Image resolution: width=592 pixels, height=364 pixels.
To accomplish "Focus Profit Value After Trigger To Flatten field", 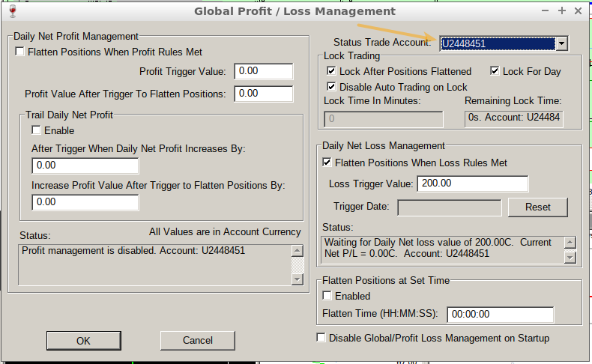I will coord(264,94).
